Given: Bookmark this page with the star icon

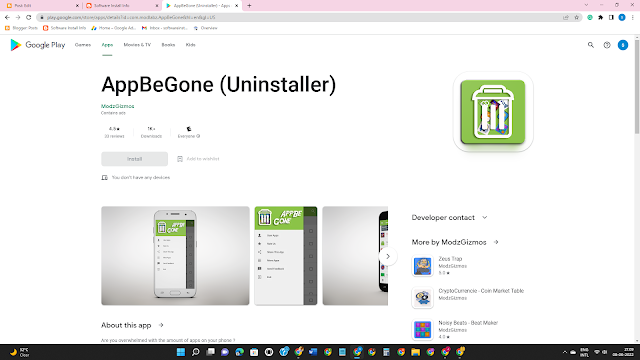Looking at the screenshot, I should [576, 17].
